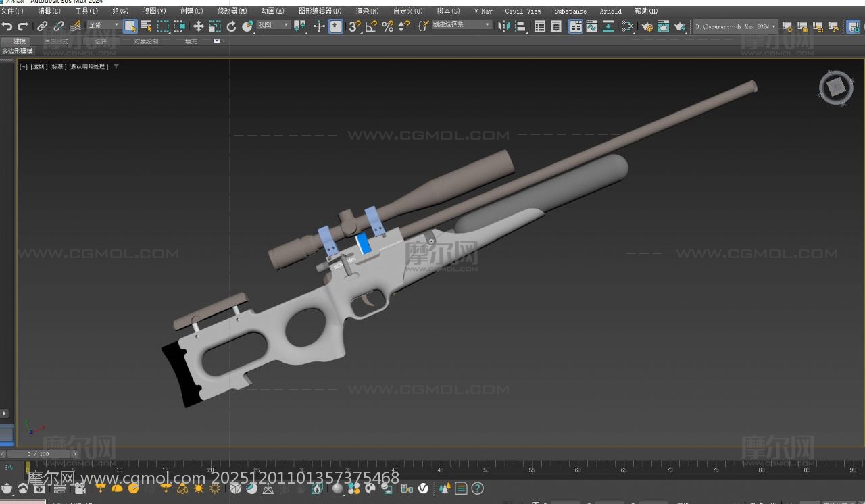This screenshot has width=865, height=504.
Task: Open the 渲染(R) menu
Action: tap(367, 11)
